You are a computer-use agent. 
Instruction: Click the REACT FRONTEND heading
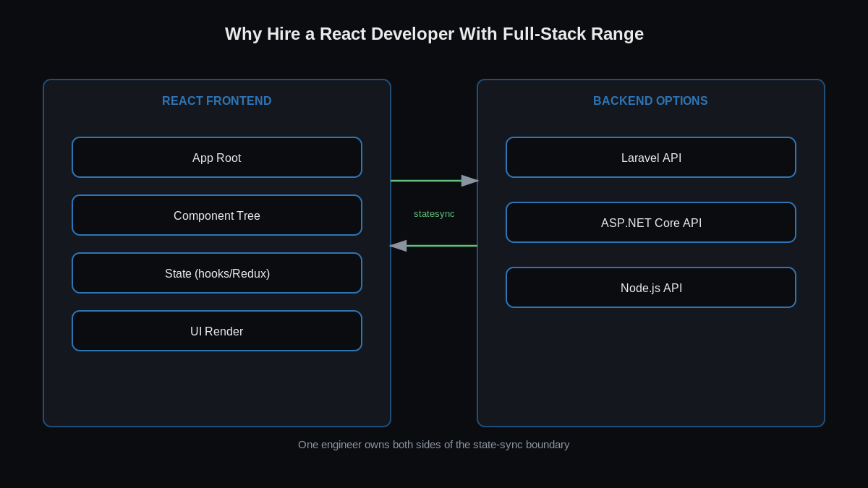click(217, 101)
